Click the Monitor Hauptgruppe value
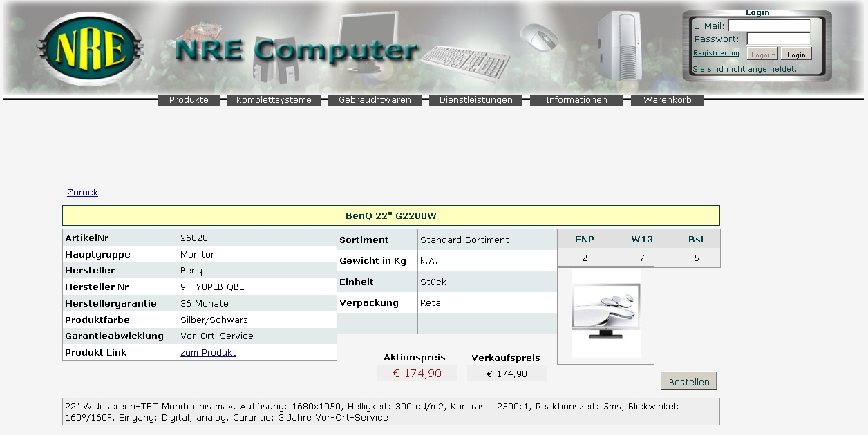This screenshot has height=435, width=868. click(198, 255)
